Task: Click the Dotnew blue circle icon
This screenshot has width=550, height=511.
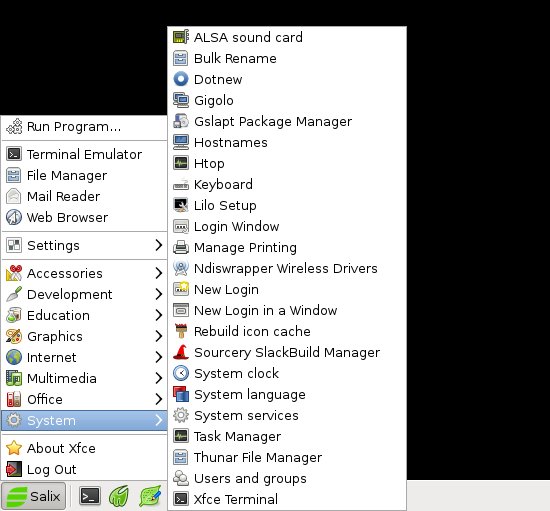Action: pyautogui.click(x=181, y=79)
